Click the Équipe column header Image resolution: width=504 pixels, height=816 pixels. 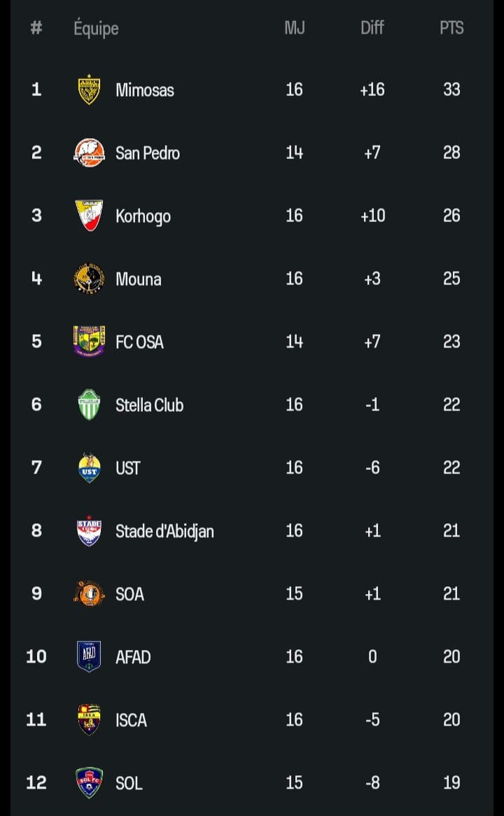tap(96, 29)
